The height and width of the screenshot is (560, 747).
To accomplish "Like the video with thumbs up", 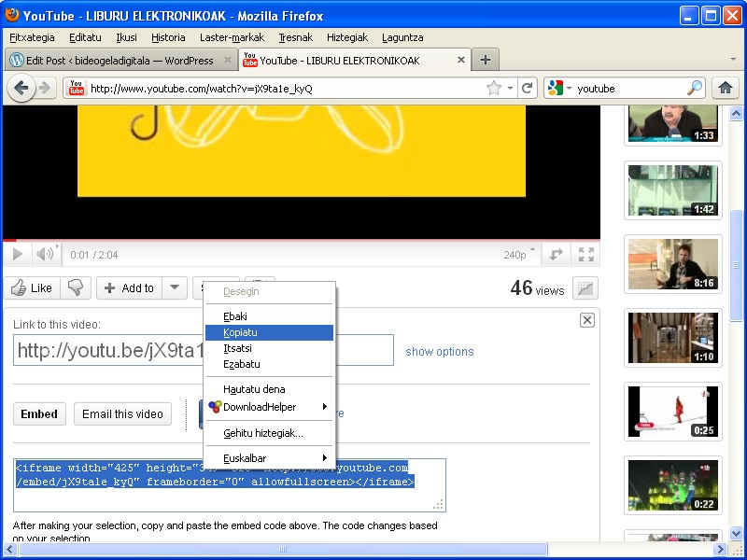I will 32,288.
